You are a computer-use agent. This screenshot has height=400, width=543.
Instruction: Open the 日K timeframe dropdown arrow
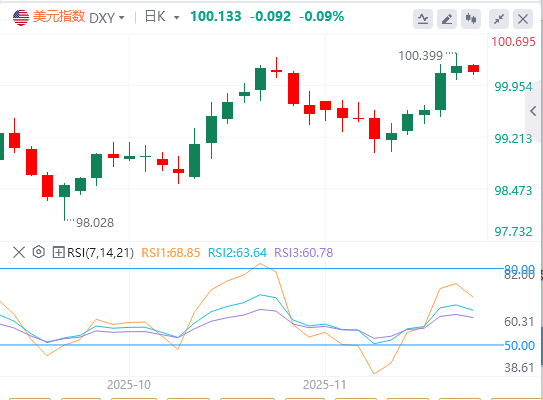(177, 17)
